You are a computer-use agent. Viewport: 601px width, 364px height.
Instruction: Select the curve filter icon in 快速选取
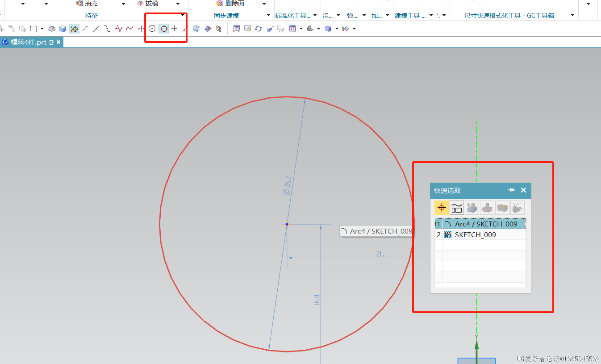click(457, 208)
